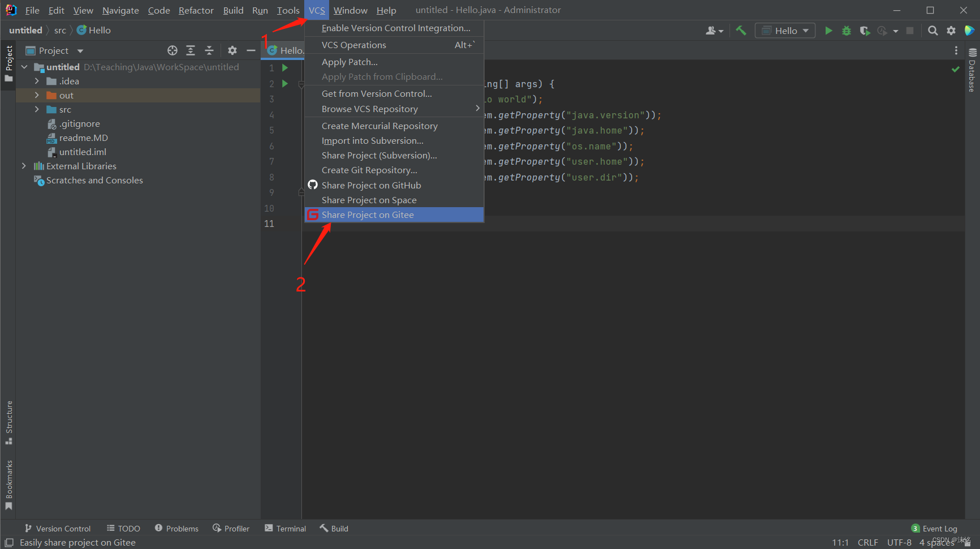Open Profiler tool window
This screenshot has width=980, height=549.
231,528
